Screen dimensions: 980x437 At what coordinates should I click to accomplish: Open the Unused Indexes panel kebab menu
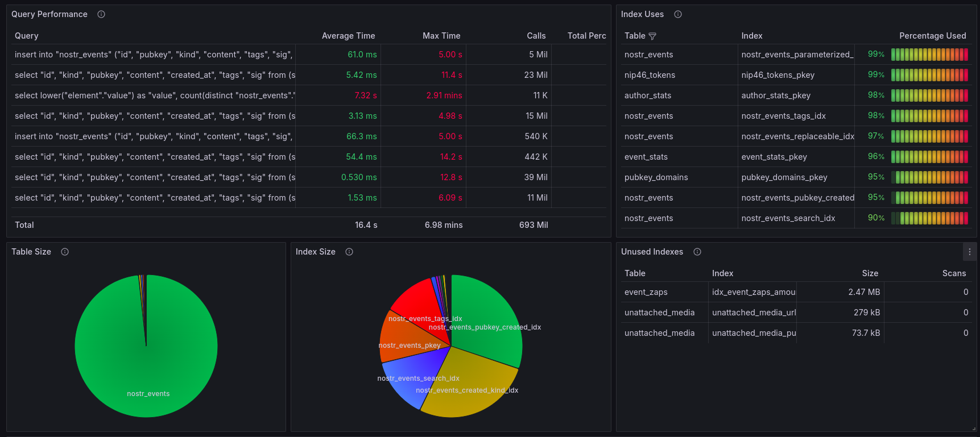point(970,252)
